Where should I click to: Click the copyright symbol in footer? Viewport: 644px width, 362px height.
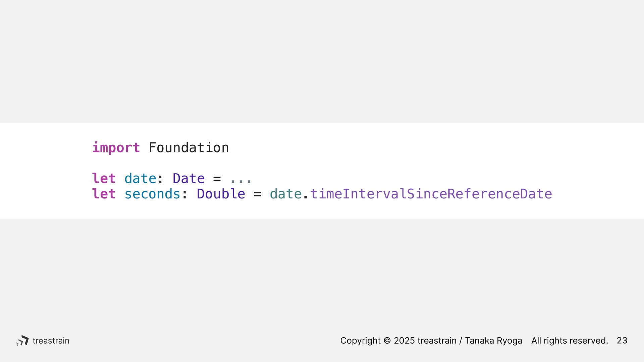(387, 341)
